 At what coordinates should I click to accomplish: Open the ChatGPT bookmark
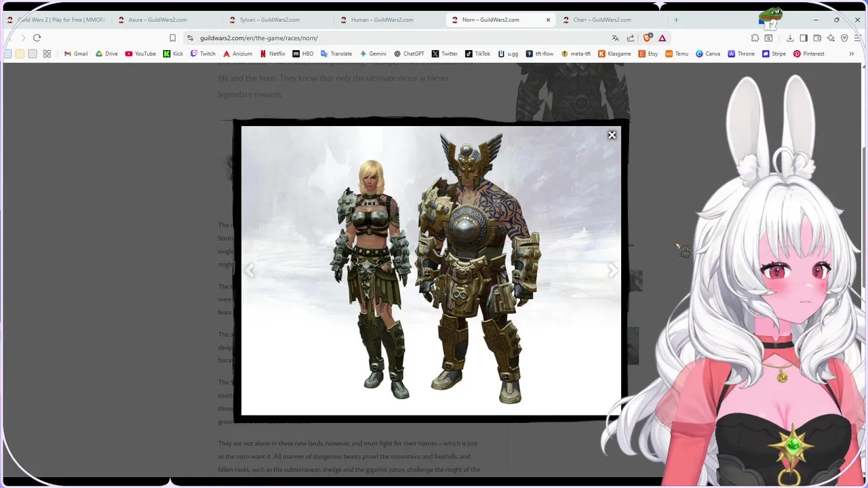point(409,54)
